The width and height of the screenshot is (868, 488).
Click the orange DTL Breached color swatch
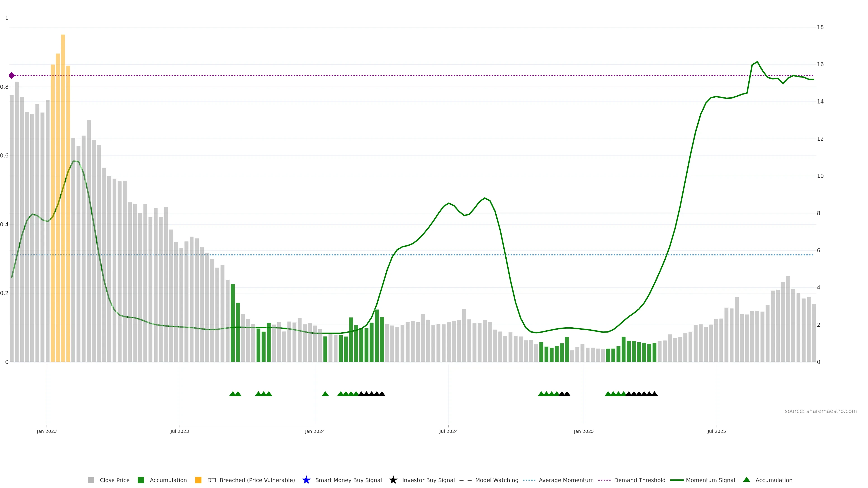pos(198,480)
